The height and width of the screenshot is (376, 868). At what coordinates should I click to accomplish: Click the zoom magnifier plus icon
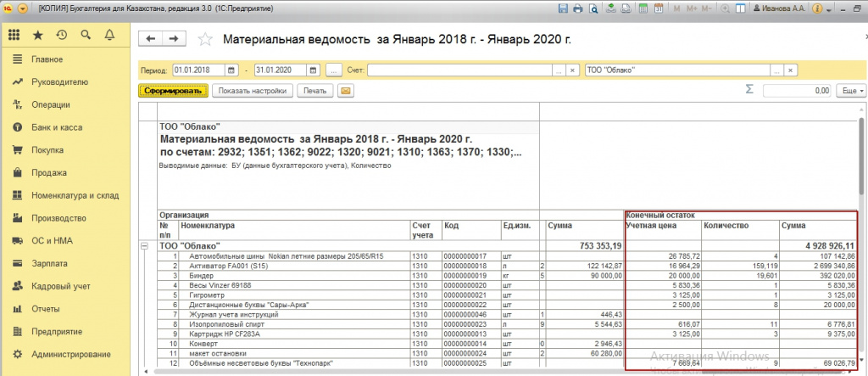click(x=725, y=8)
